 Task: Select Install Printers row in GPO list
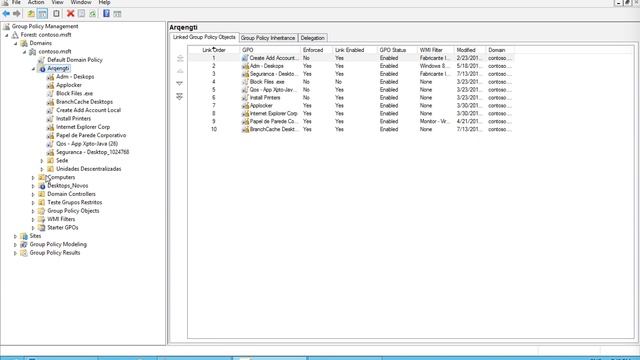351,98
